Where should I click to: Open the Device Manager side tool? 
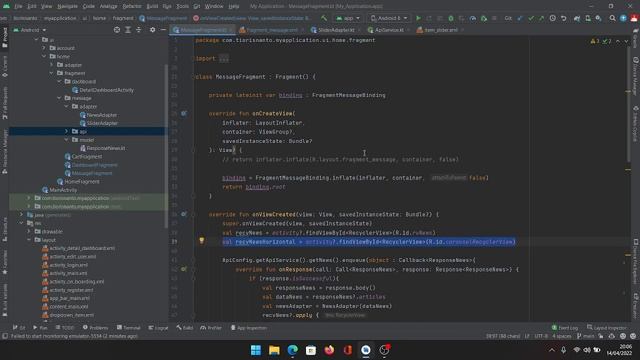(636, 77)
